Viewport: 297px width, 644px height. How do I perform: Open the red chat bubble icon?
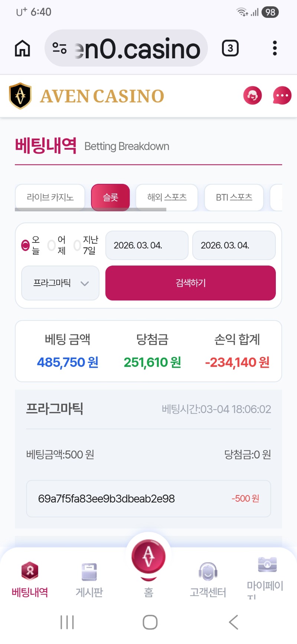pyautogui.click(x=282, y=95)
